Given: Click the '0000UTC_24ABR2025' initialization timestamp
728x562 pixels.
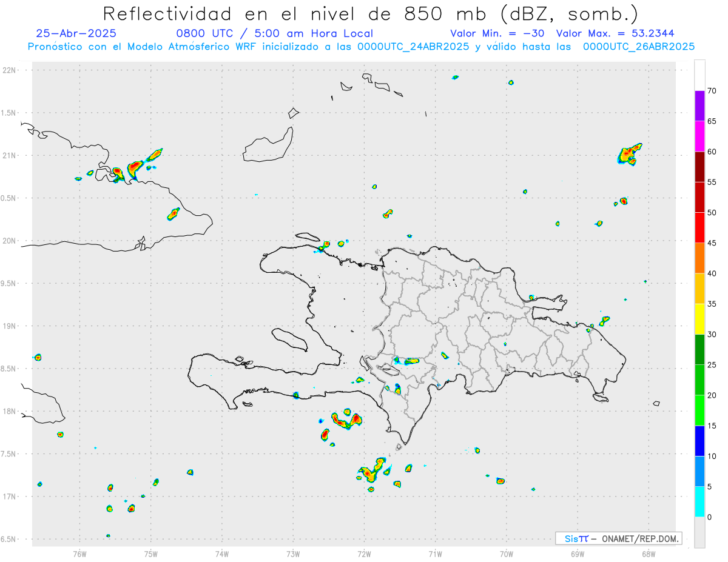Looking at the screenshot, I should 412,47.
